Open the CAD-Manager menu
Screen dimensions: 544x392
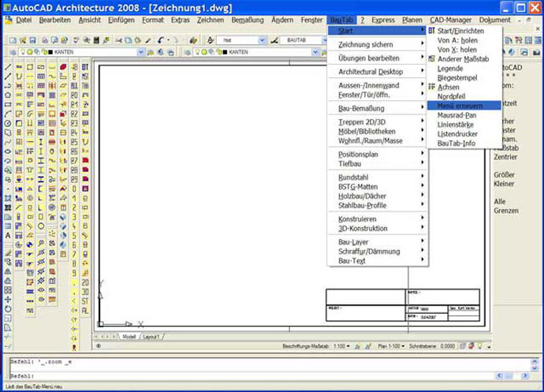[x=451, y=21]
